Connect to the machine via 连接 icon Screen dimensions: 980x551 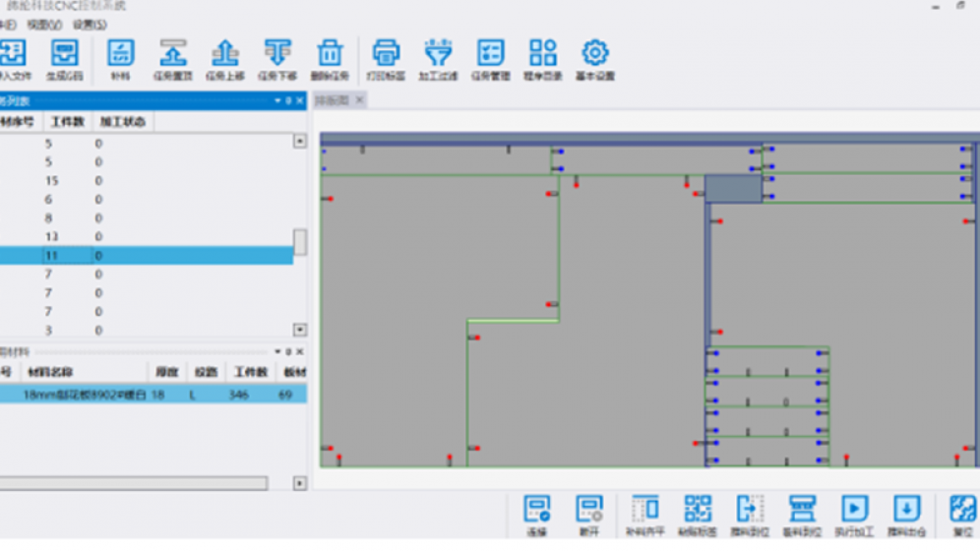(x=537, y=513)
